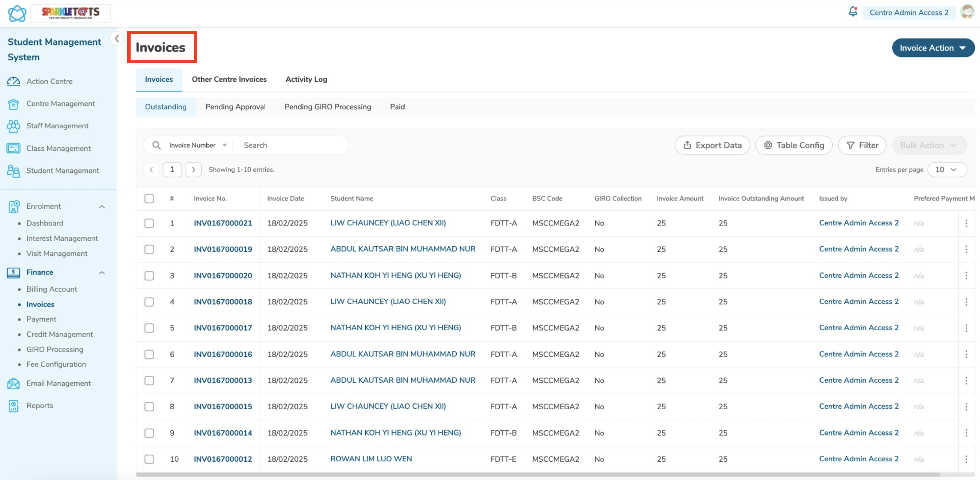Select the Pending Approval sub-tab
The image size is (980, 480).
[x=235, y=107]
